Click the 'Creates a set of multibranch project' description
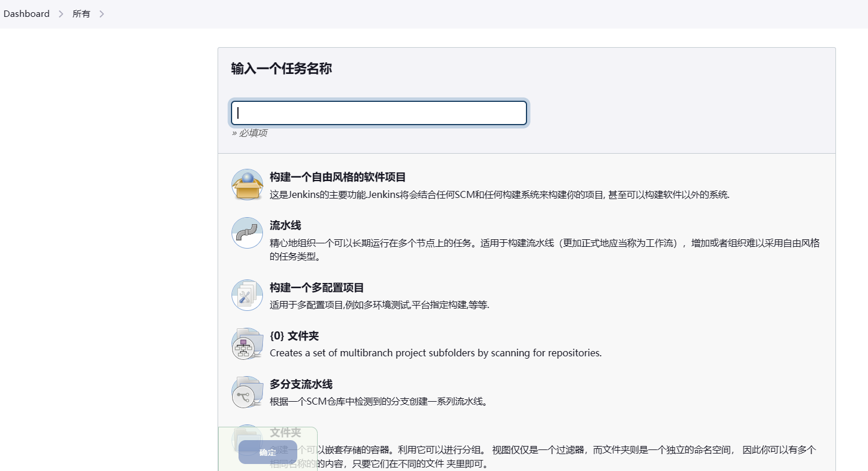Screen dimensions: 868x471 tap(436, 353)
